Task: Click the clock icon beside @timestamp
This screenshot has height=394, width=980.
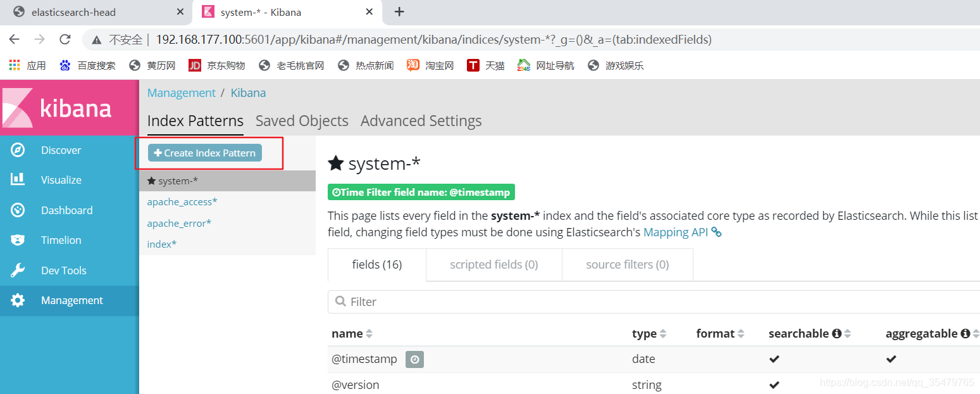Action: click(414, 359)
